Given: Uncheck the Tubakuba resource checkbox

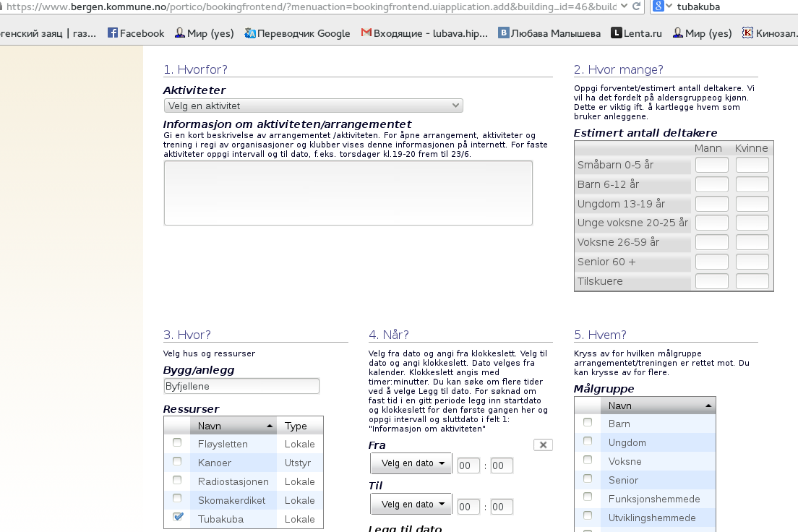Looking at the screenshot, I should click(x=177, y=518).
